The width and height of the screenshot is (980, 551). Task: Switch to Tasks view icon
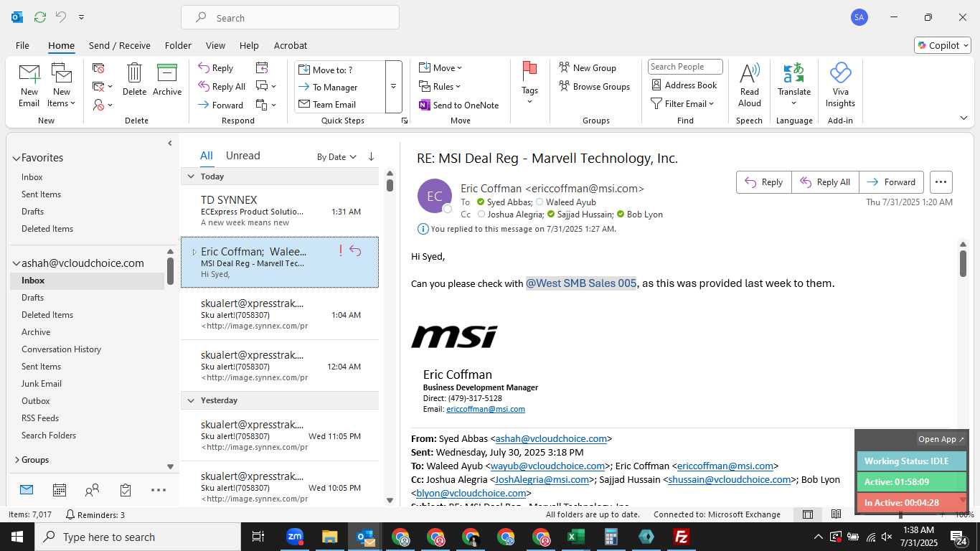126,490
